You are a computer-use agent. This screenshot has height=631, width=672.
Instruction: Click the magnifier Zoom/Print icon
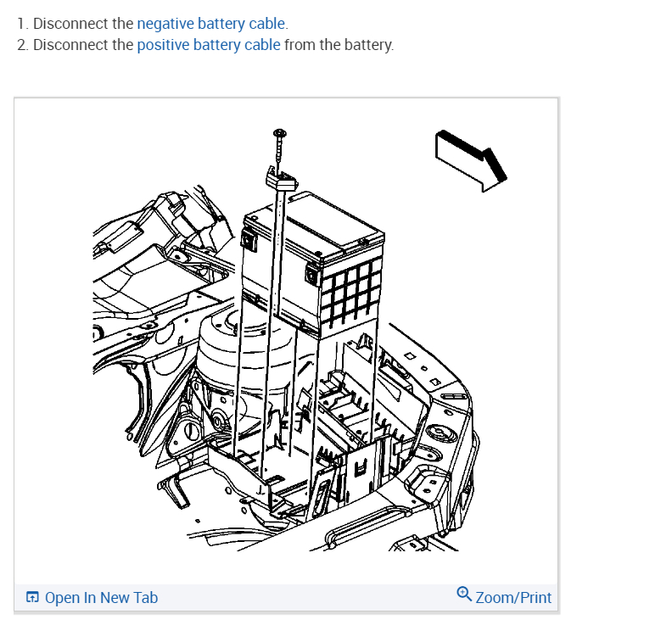coord(464,595)
